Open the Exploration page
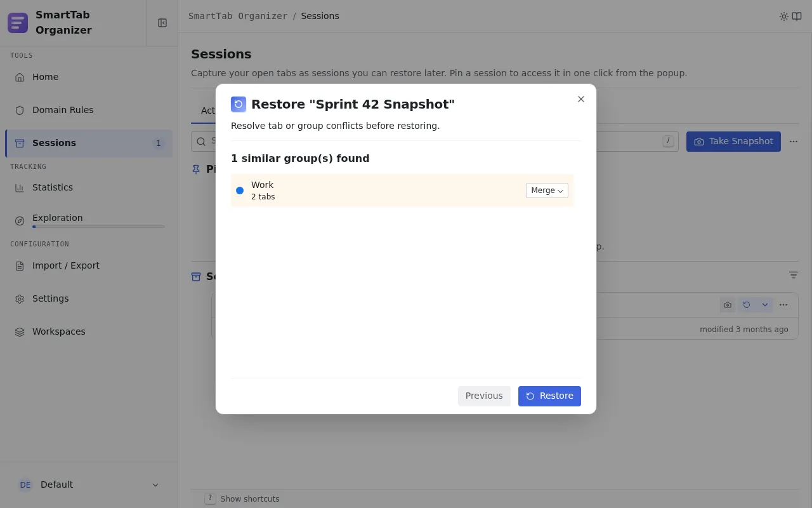Viewport: 812px width, 508px height. coord(89,220)
